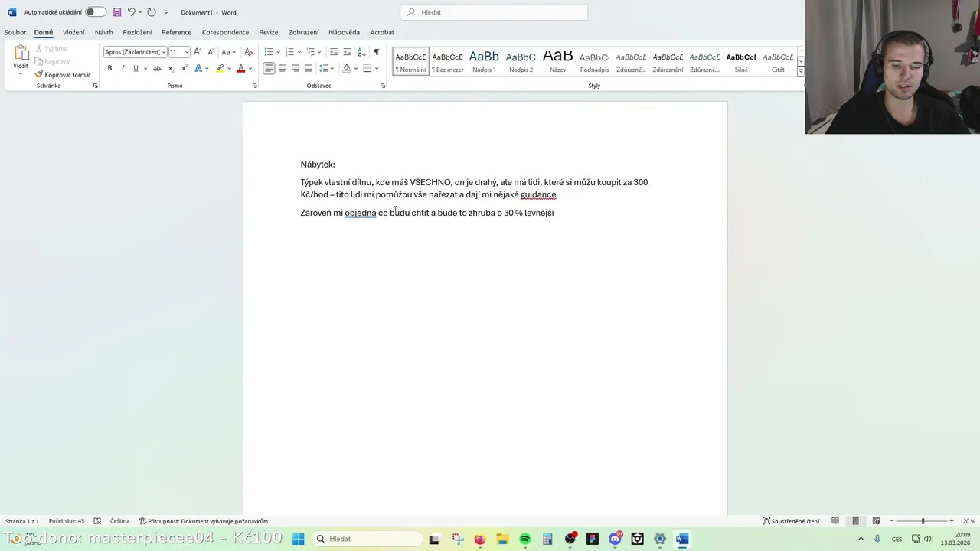
Task: Clear all formatting
Action: pyautogui.click(x=248, y=52)
